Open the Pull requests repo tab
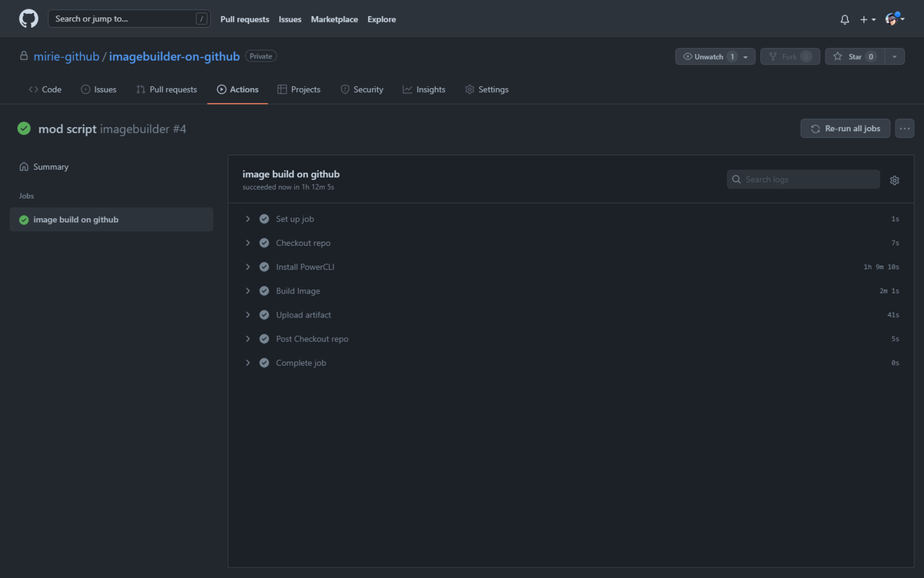 tap(166, 89)
